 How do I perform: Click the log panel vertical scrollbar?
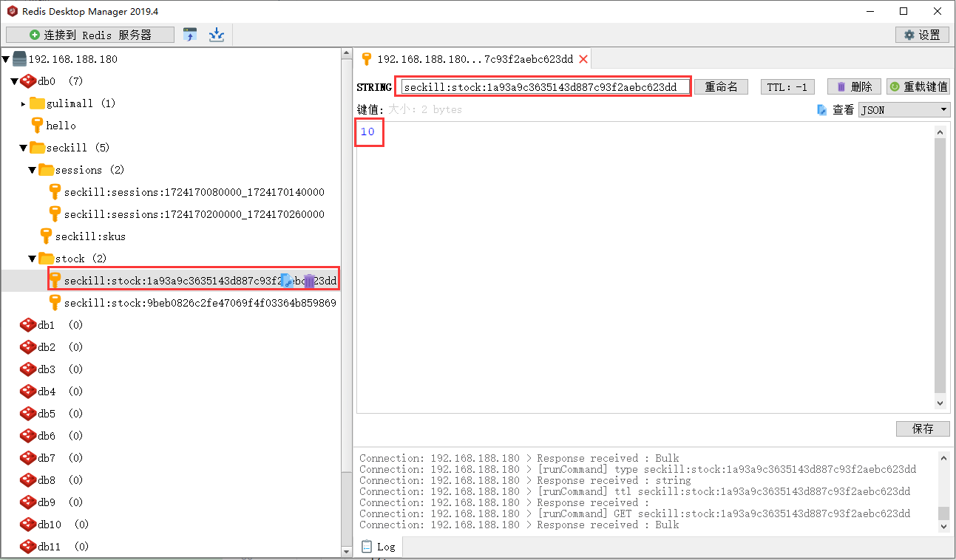[943, 491]
